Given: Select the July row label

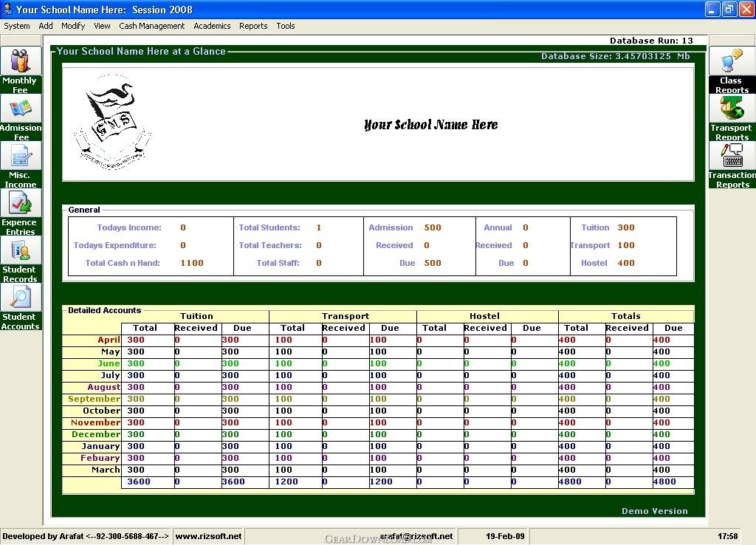Looking at the screenshot, I should [x=111, y=376].
